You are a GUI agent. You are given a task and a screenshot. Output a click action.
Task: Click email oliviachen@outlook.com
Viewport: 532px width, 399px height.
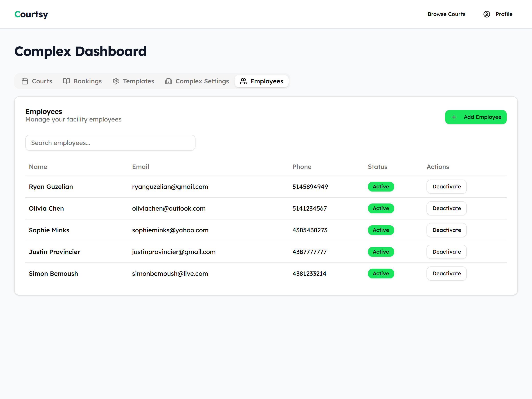(x=169, y=209)
